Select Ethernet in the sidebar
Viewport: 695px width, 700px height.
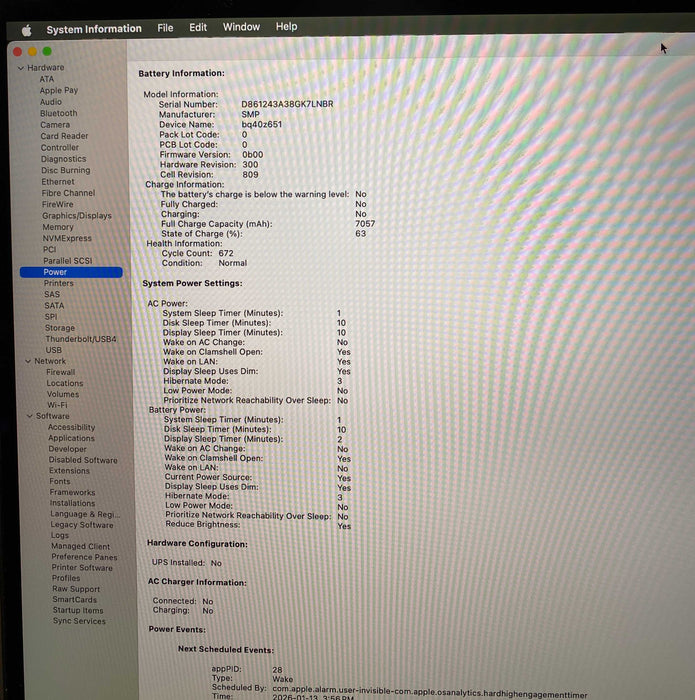[x=58, y=182]
